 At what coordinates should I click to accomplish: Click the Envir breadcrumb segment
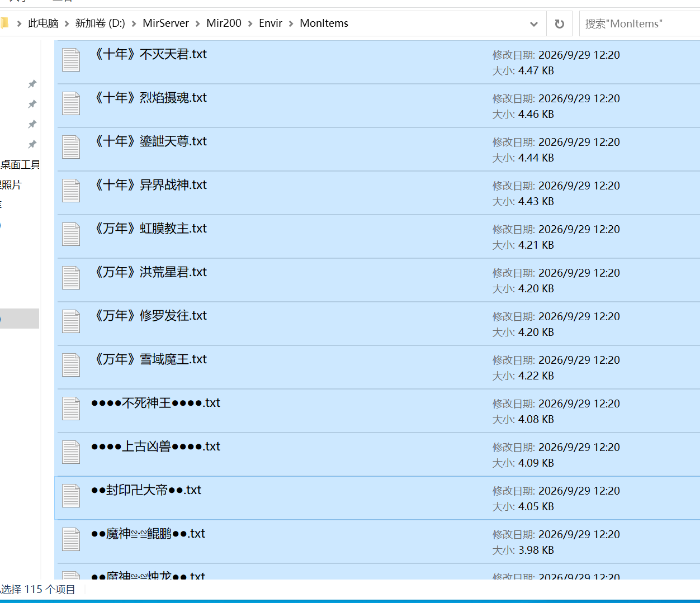[271, 23]
